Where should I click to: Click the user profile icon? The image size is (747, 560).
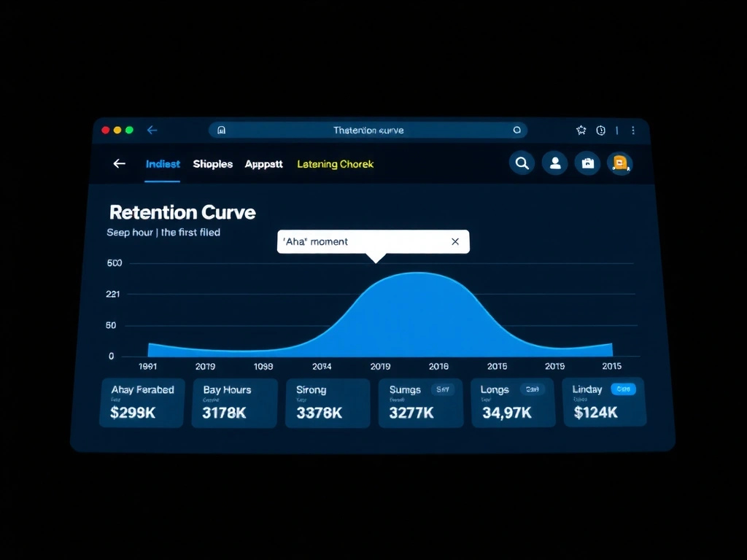[x=554, y=163]
